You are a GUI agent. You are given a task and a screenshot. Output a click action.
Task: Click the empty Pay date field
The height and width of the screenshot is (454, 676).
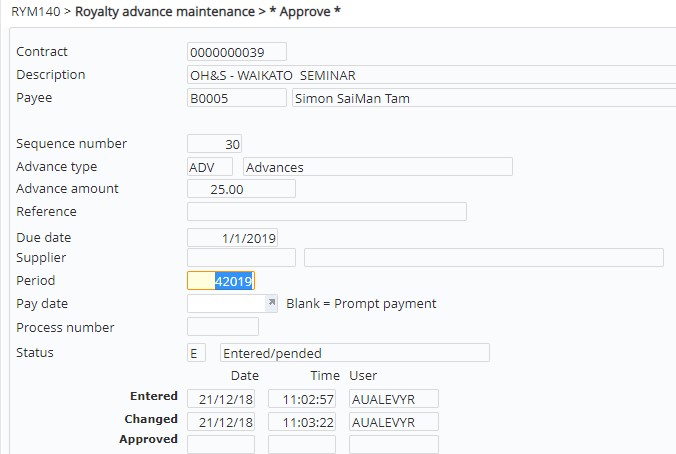pos(227,304)
